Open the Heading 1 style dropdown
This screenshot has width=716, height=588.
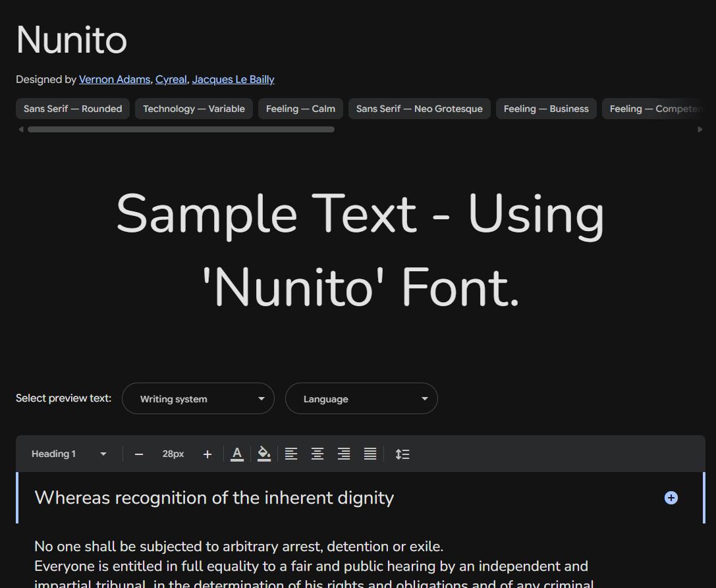tap(69, 454)
